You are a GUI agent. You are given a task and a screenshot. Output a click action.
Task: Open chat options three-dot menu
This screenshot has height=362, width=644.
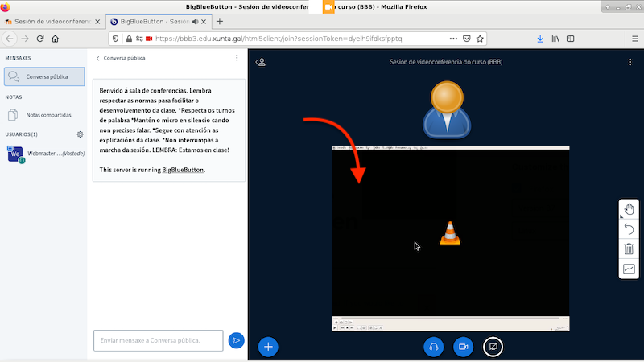(237, 58)
